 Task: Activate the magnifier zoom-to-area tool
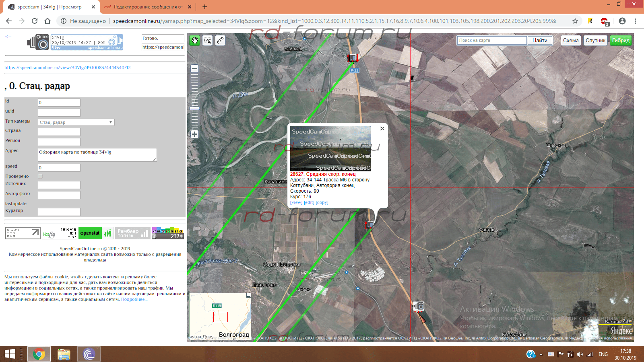208,40
